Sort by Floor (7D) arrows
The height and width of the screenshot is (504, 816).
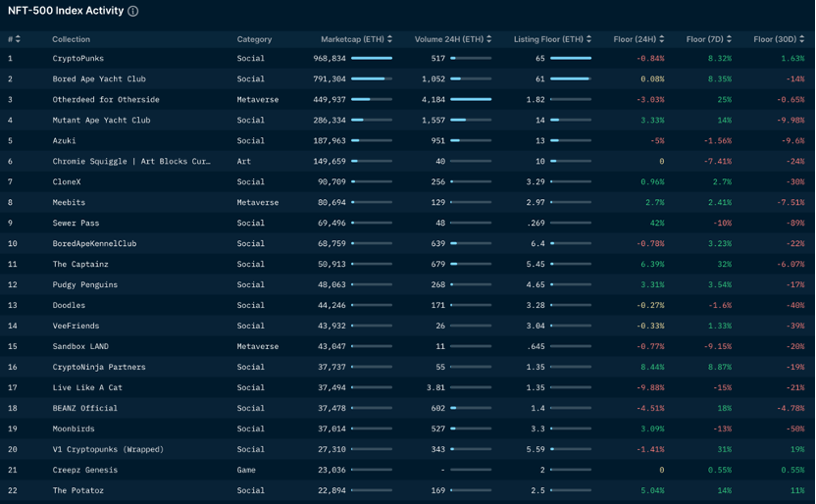point(729,39)
